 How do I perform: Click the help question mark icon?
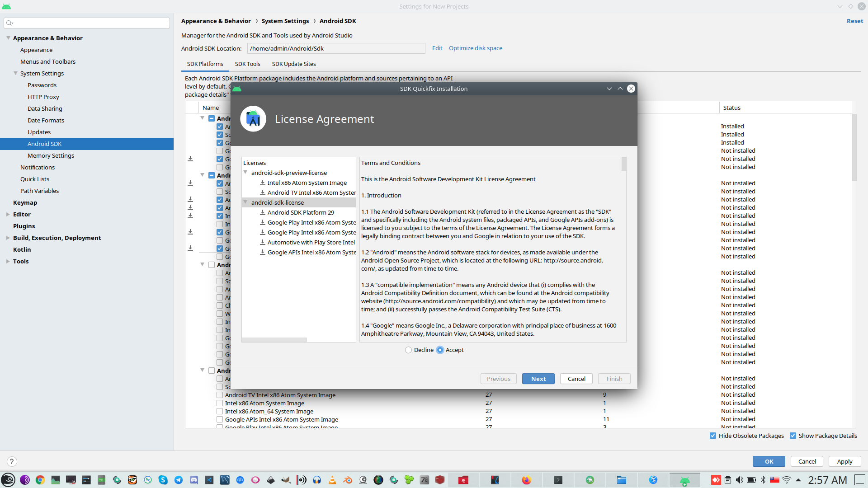coord(12,461)
